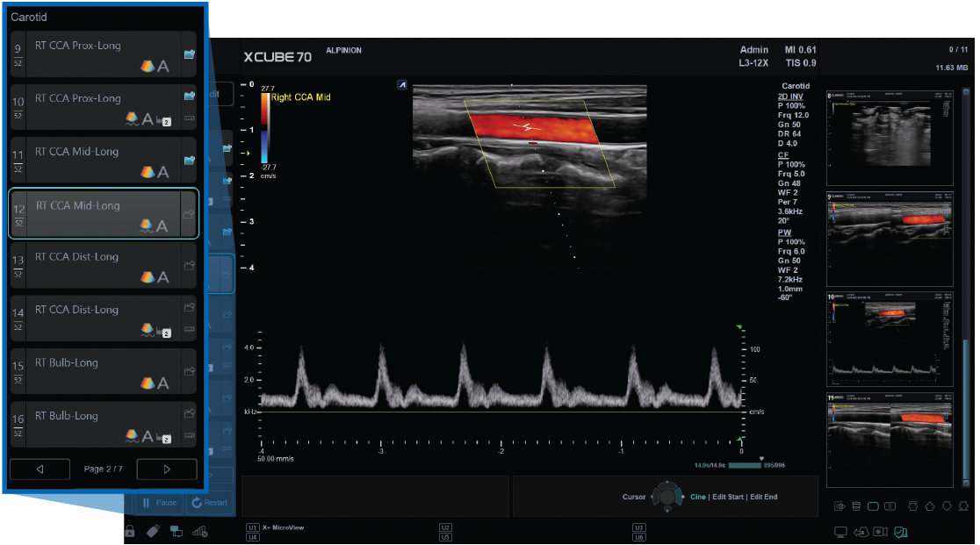The width and height of the screenshot is (980, 545).
Task: Click the cine frame progress bar
Action: [x=745, y=465]
